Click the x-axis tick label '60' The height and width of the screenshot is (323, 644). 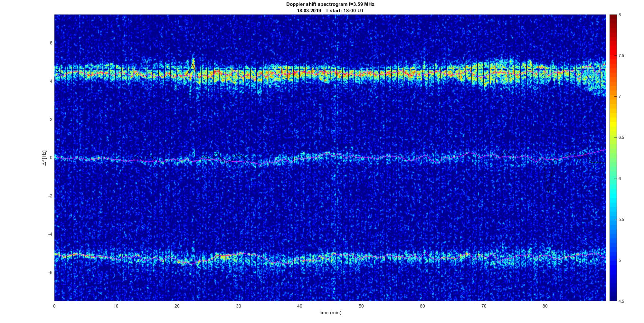422,306
